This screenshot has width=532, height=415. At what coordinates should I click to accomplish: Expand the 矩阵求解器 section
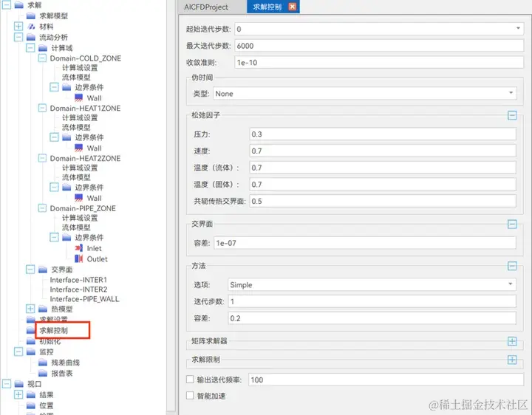coord(512,341)
